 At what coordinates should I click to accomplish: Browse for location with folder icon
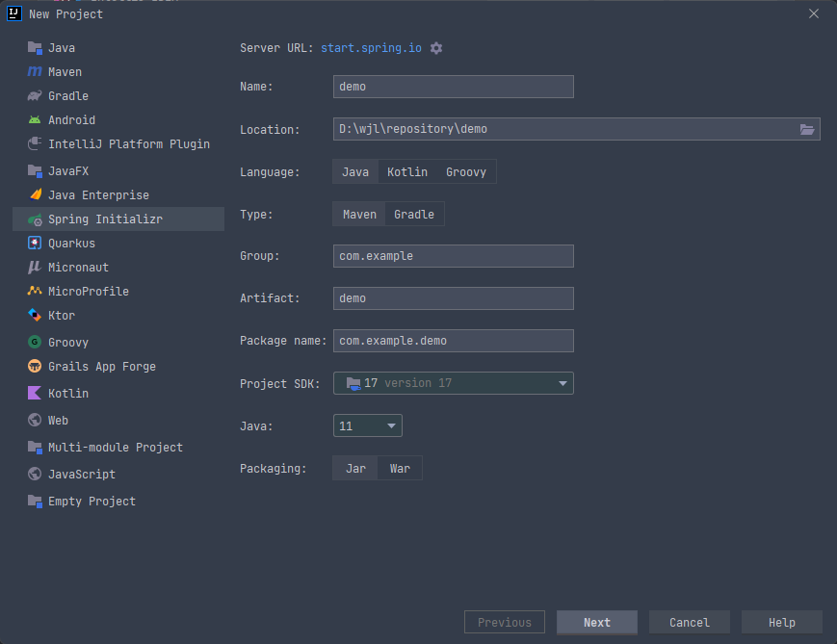(x=806, y=129)
